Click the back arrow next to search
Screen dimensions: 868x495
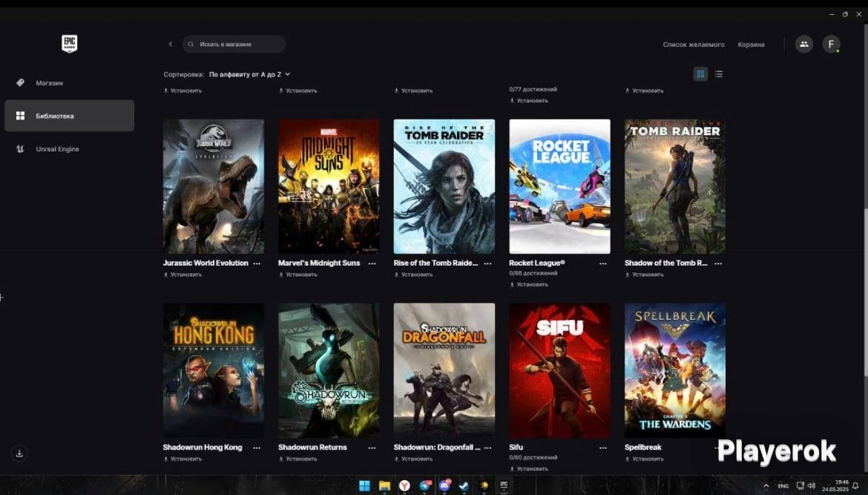171,44
